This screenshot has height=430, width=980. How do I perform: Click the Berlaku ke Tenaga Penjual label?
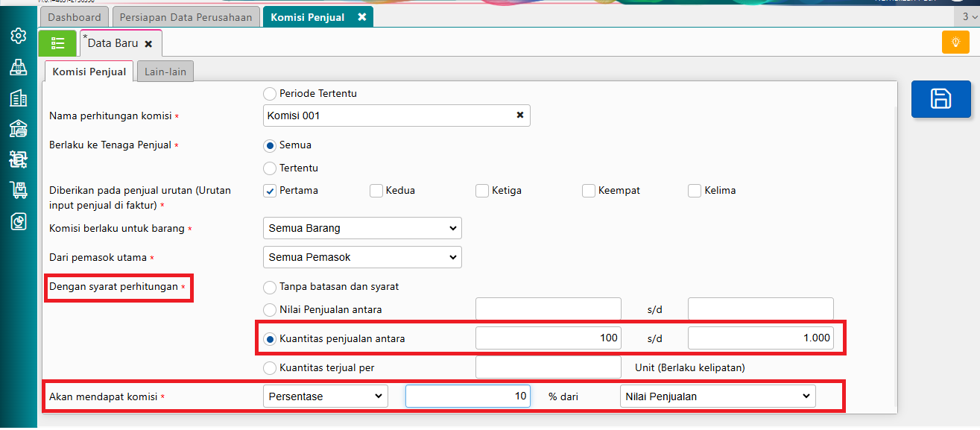point(110,145)
